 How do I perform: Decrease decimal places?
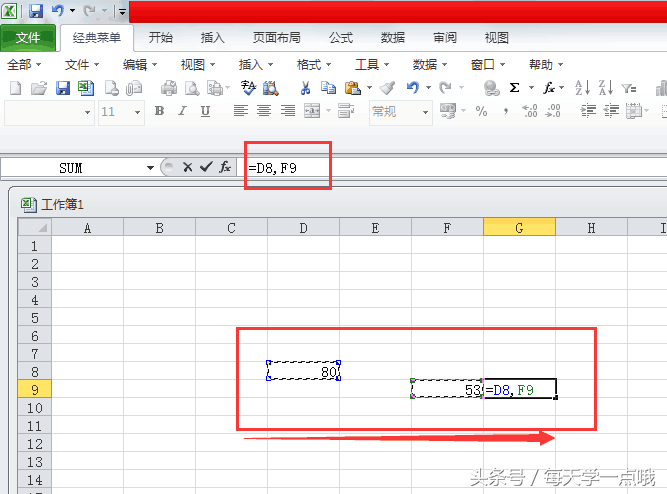pyautogui.click(x=553, y=111)
